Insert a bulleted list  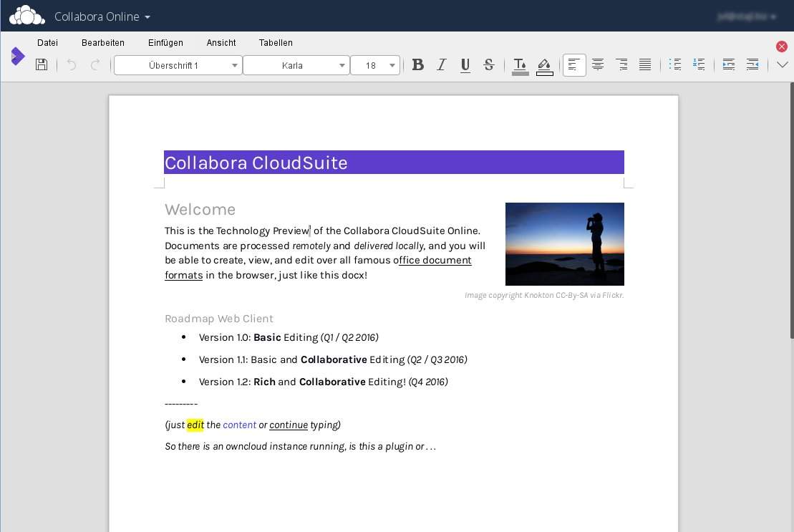(x=674, y=65)
